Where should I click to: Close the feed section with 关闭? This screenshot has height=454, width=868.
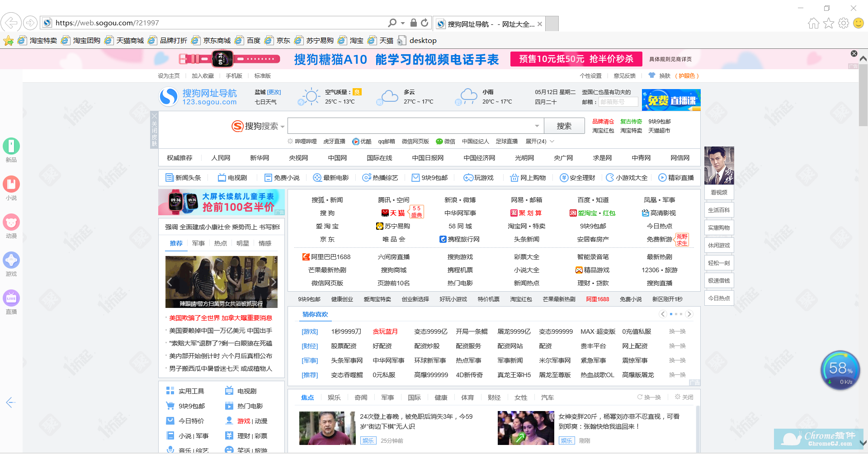click(684, 397)
